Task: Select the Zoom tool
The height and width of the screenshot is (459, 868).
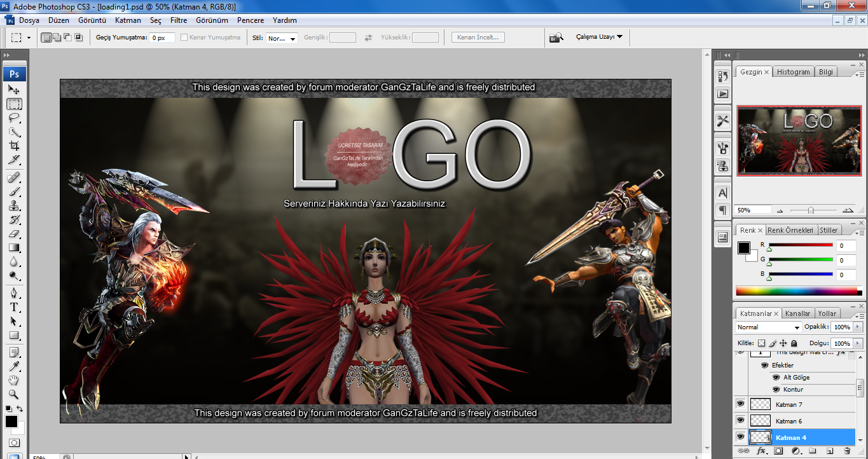Action: pyautogui.click(x=14, y=394)
